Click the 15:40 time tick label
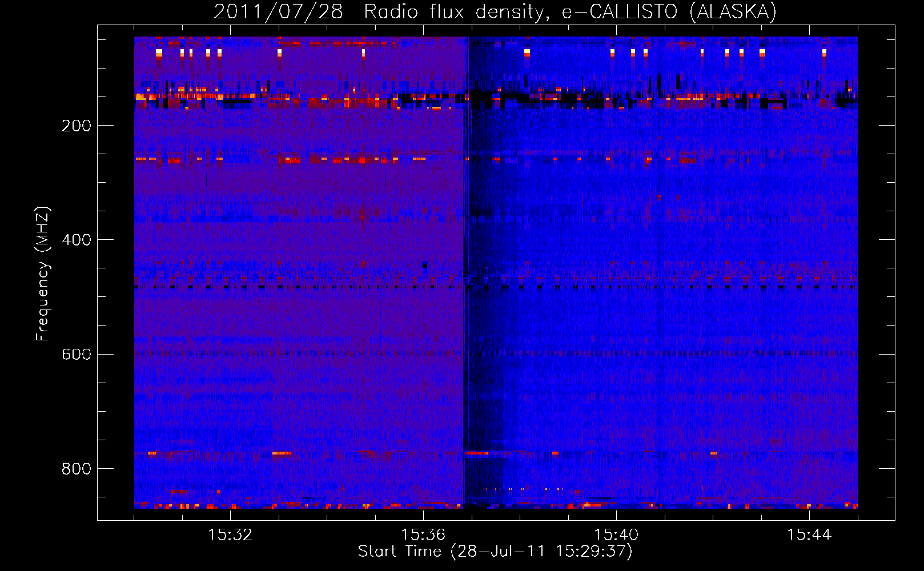 pos(616,535)
